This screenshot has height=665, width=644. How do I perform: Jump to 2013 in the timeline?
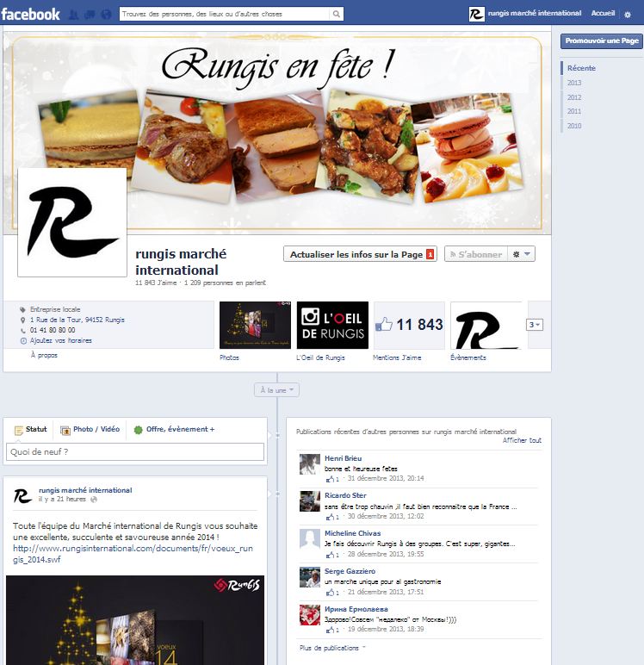(574, 83)
